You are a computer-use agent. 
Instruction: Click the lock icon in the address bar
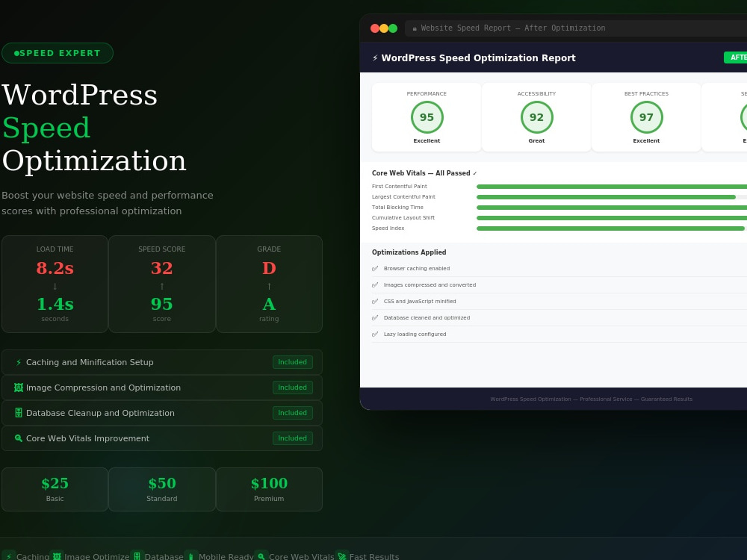[x=415, y=28]
